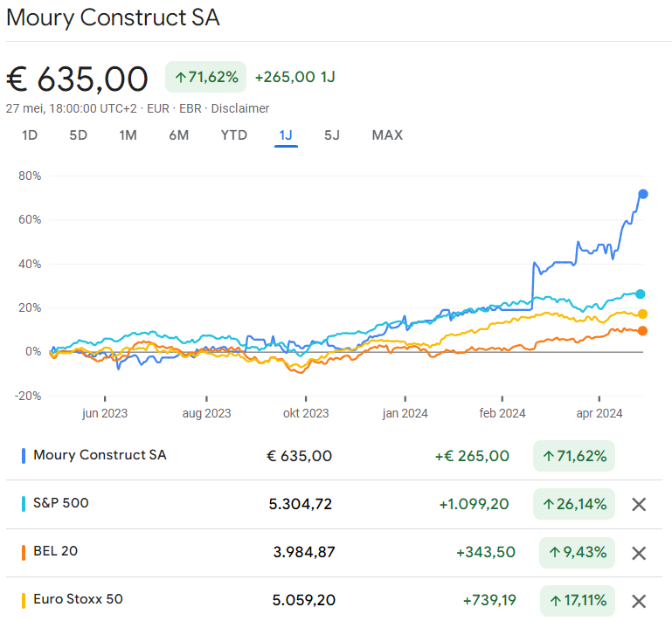Open the Euro Stoxx 50 comparison row
The height and width of the screenshot is (621, 672).
point(78,599)
